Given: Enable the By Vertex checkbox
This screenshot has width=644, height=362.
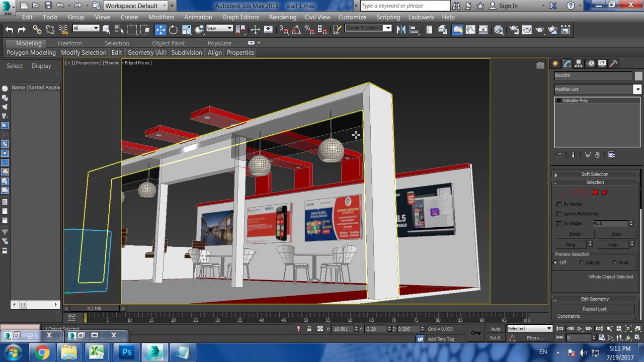Looking at the screenshot, I should click(x=559, y=204).
